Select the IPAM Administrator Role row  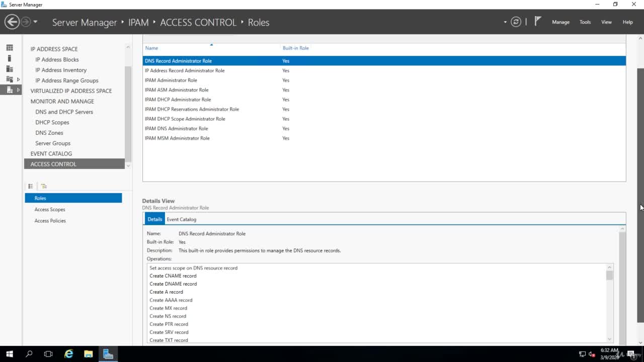click(384, 80)
